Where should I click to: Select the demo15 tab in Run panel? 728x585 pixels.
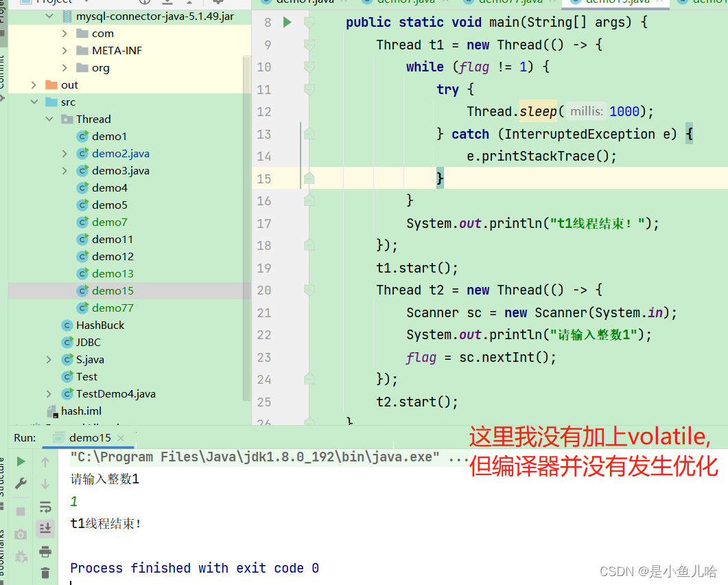click(89, 437)
